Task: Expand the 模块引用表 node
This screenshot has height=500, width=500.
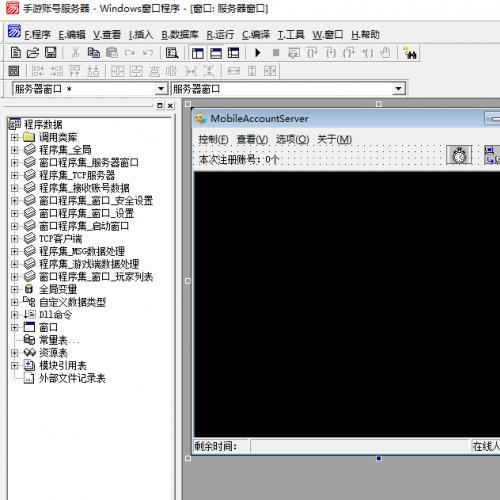Action: [x=14, y=365]
